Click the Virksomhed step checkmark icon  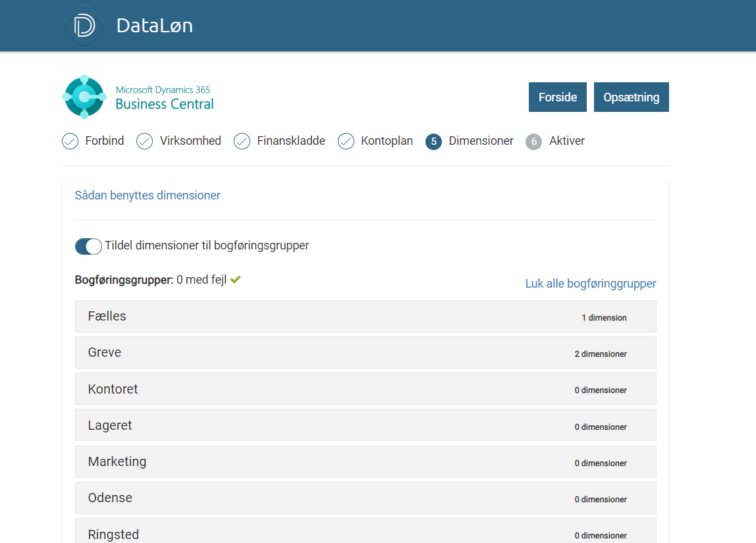(x=145, y=141)
